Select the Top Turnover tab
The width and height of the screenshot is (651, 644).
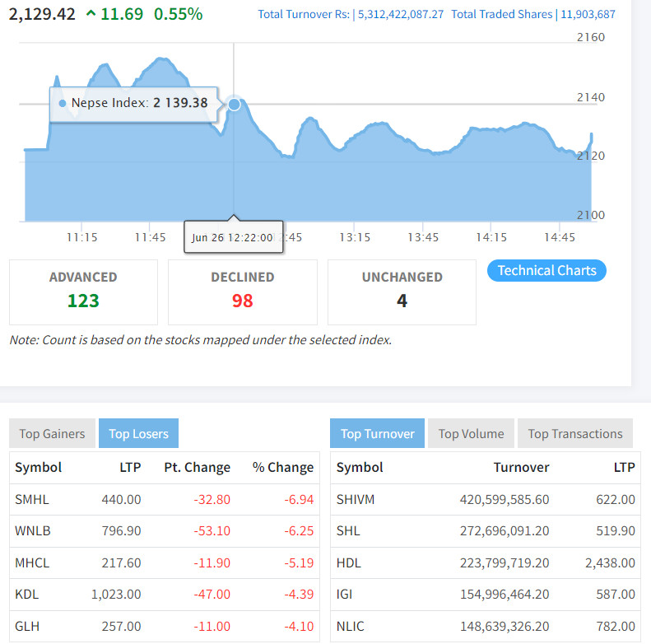[377, 433]
